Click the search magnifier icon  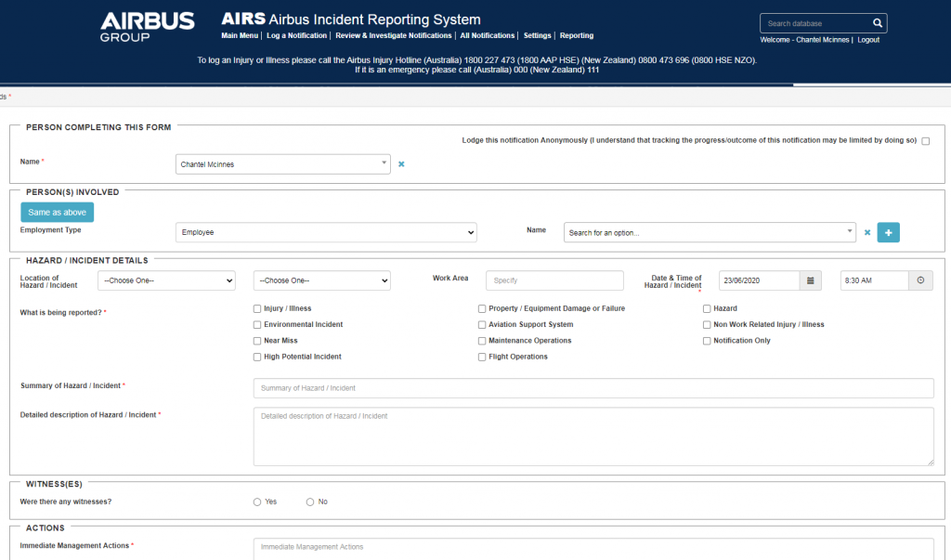877,23
